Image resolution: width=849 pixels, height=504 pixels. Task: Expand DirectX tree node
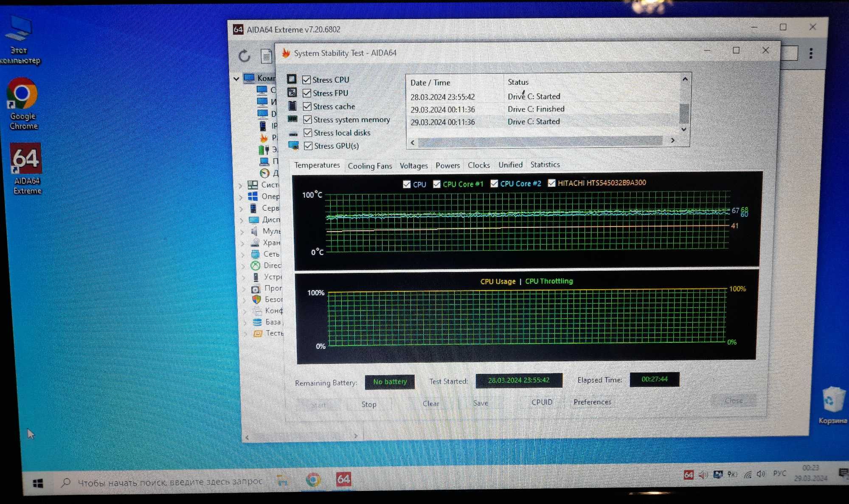pyautogui.click(x=243, y=266)
